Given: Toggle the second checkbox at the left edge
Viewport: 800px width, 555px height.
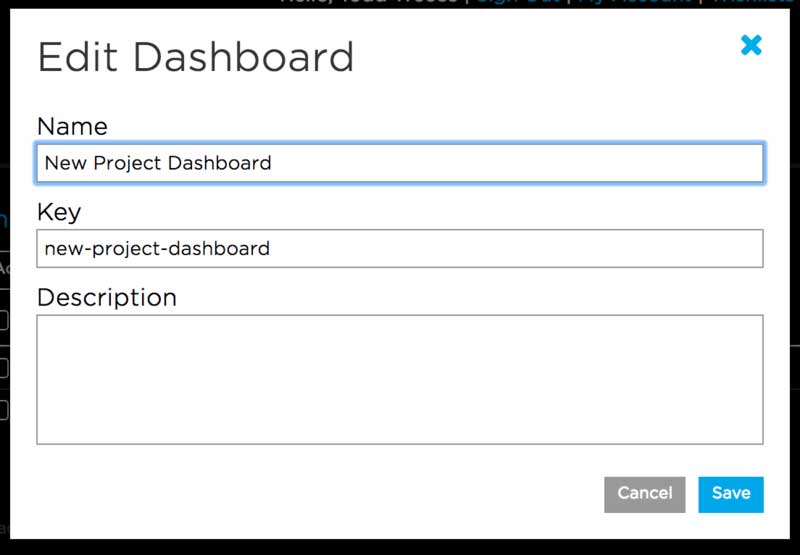Looking at the screenshot, I should coord(3,367).
